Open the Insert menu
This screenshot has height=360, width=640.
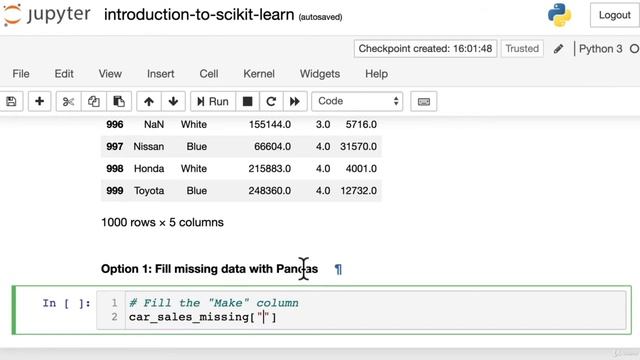tap(160, 74)
